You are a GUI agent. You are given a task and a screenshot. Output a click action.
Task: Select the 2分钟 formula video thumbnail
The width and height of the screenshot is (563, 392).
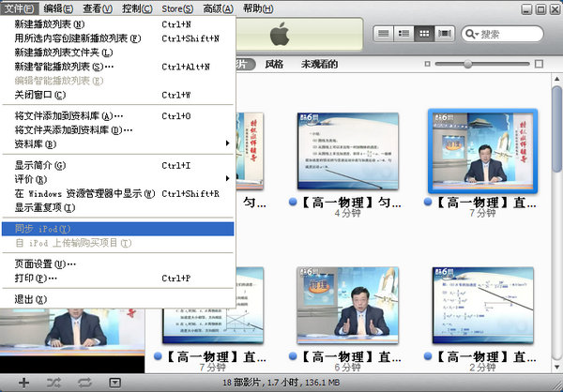click(x=482, y=305)
